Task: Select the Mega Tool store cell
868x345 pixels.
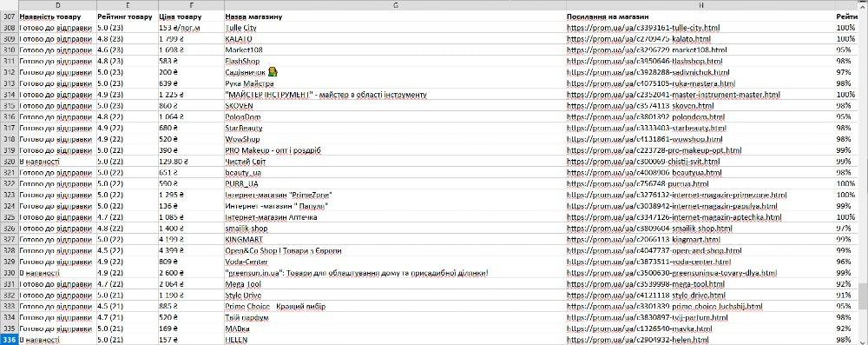Action: [x=395, y=284]
